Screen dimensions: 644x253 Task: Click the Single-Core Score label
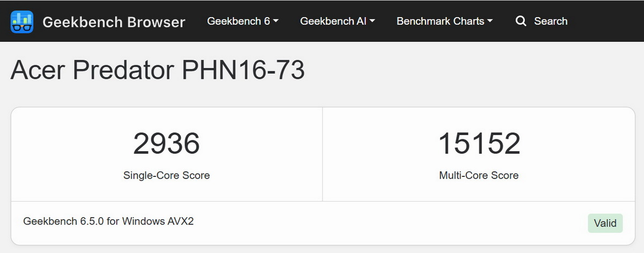pyautogui.click(x=166, y=175)
